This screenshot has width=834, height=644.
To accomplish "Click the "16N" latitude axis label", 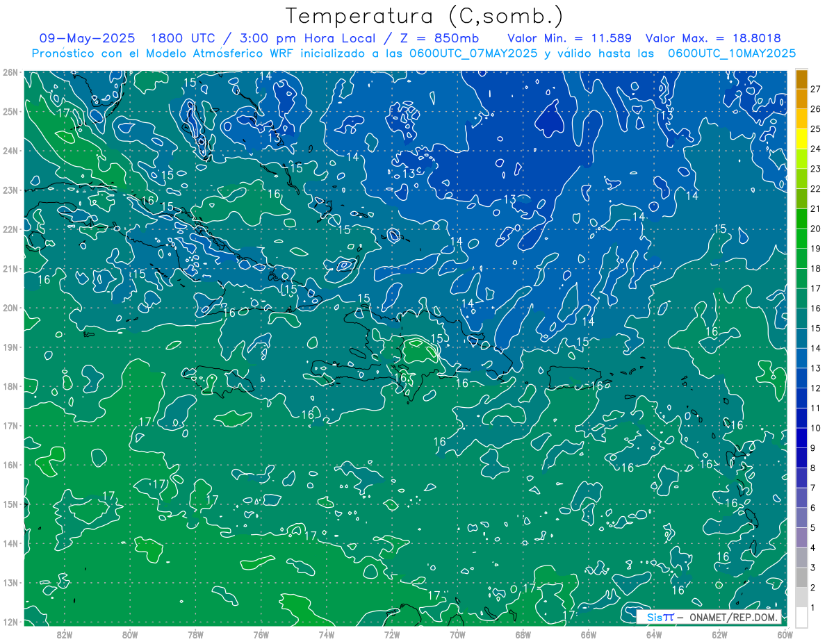I will click(10, 465).
